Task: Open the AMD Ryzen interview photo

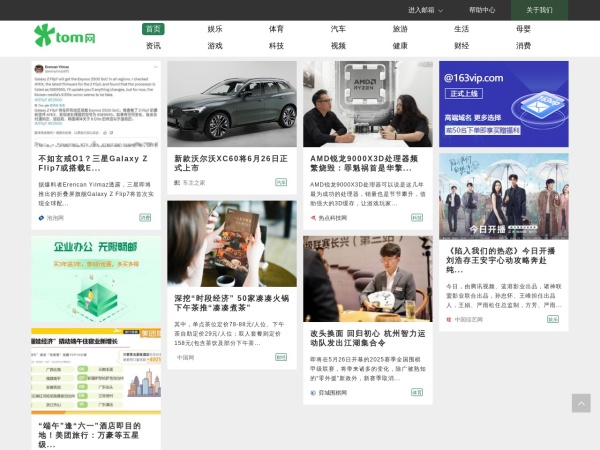Action: click(368, 104)
